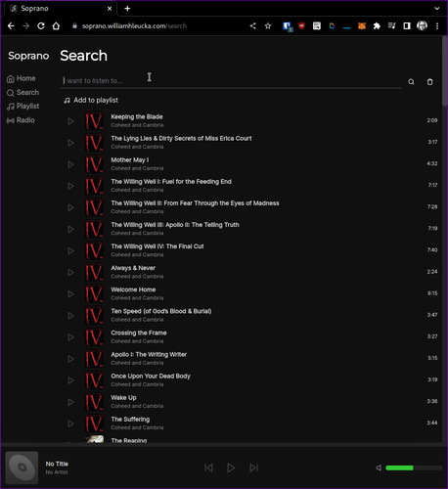This screenshot has height=489, width=448.
Task: Click the No Title track label
Action: (57, 464)
